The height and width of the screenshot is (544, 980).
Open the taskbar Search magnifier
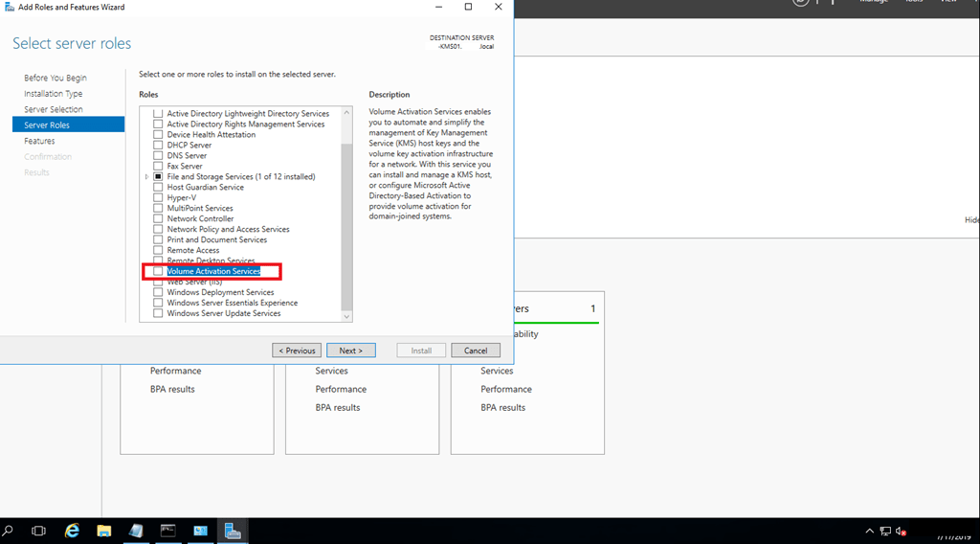point(8,531)
